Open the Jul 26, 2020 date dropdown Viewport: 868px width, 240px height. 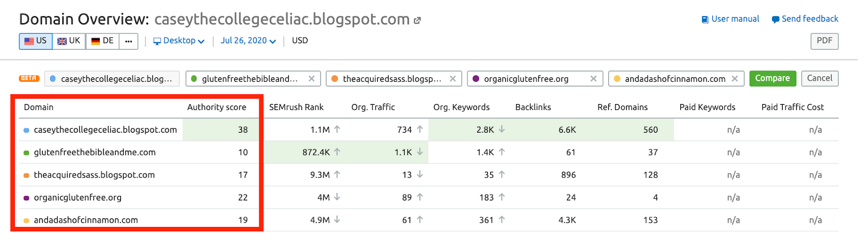(x=248, y=41)
